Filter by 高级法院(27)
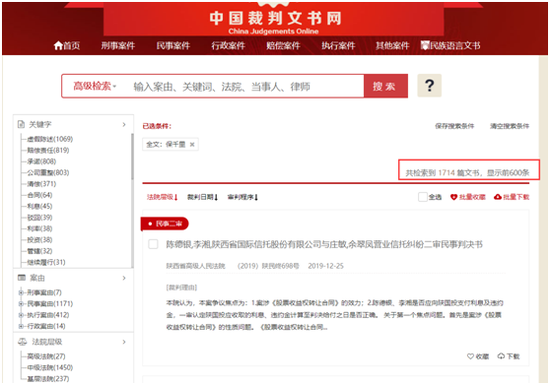Viewport: 550px width, 385px height. [x=46, y=356]
